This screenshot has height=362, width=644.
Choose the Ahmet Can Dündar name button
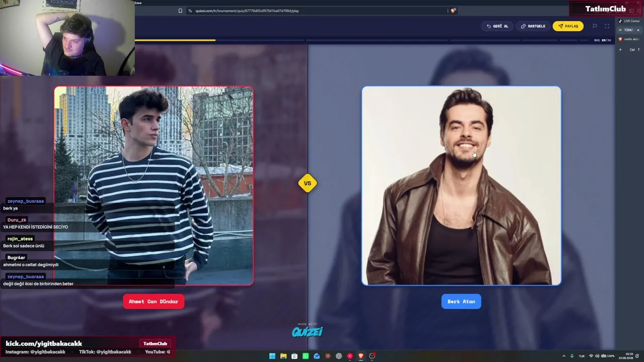[x=153, y=302]
